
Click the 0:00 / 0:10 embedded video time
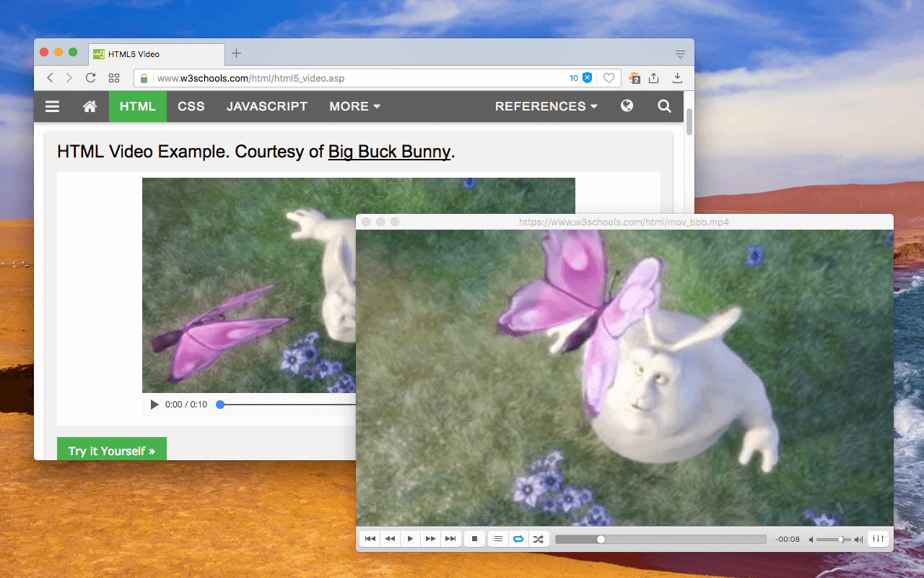point(186,405)
